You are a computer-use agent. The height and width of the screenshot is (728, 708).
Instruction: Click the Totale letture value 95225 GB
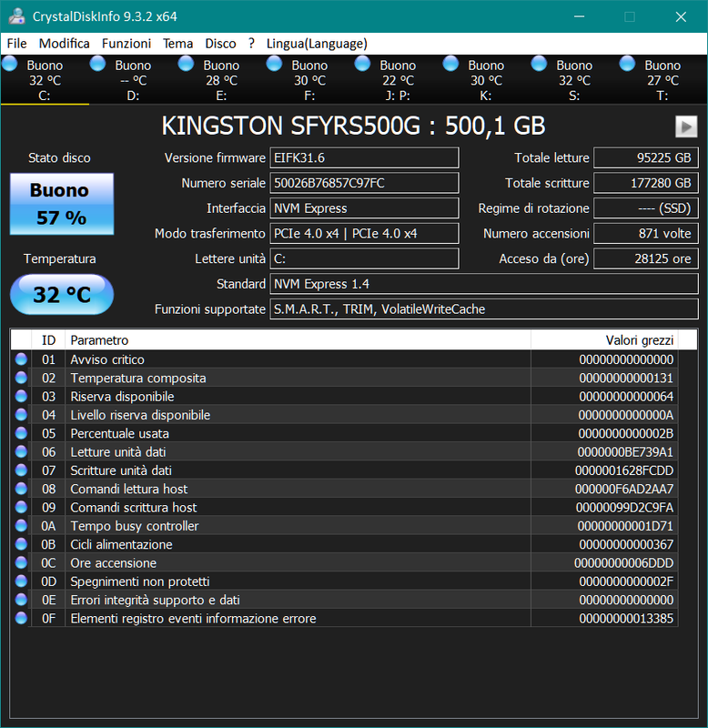point(646,157)
